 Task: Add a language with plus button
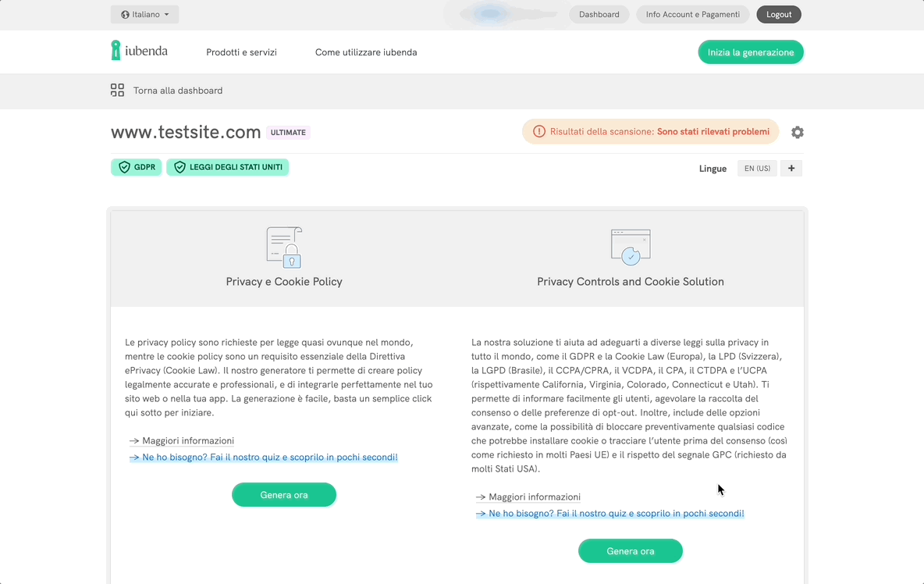[791, 168]
